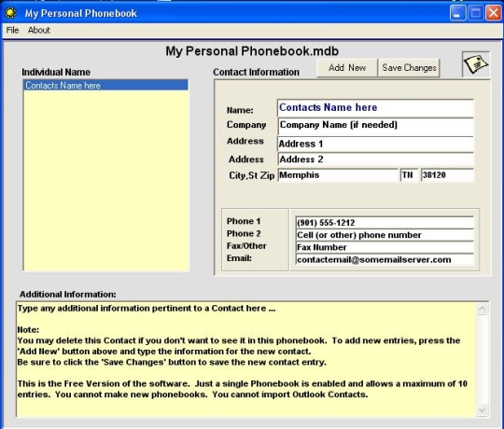Click the scroll down arrow in Additional Information

coord(482,410)
